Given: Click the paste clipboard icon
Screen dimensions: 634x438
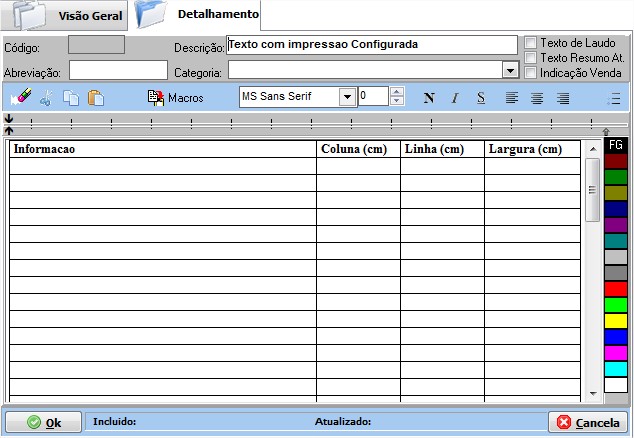Looking at the screenshot, I should coord(96,97).
